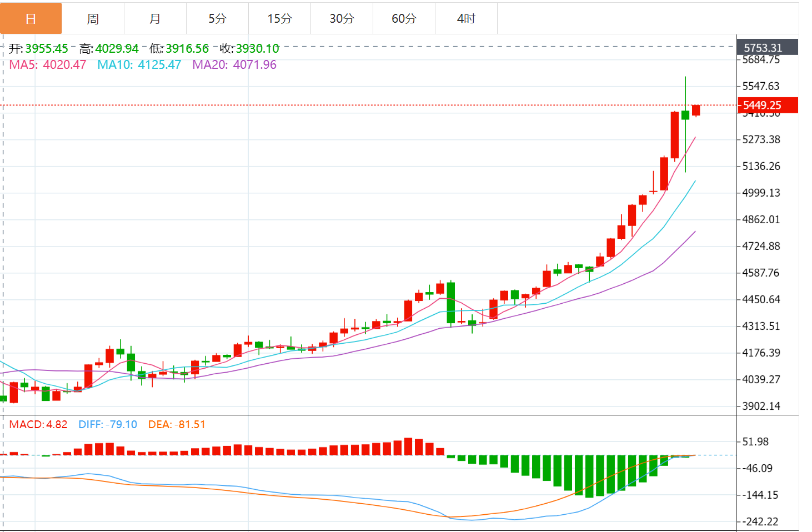
Task: Select the 日 daily chart tab
Action: [31, 18]
